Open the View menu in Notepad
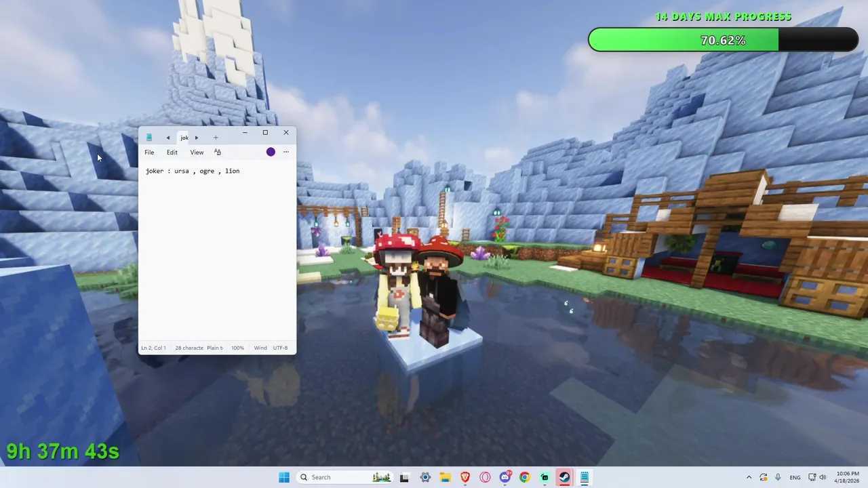868x488 pixels. point(197,152)
